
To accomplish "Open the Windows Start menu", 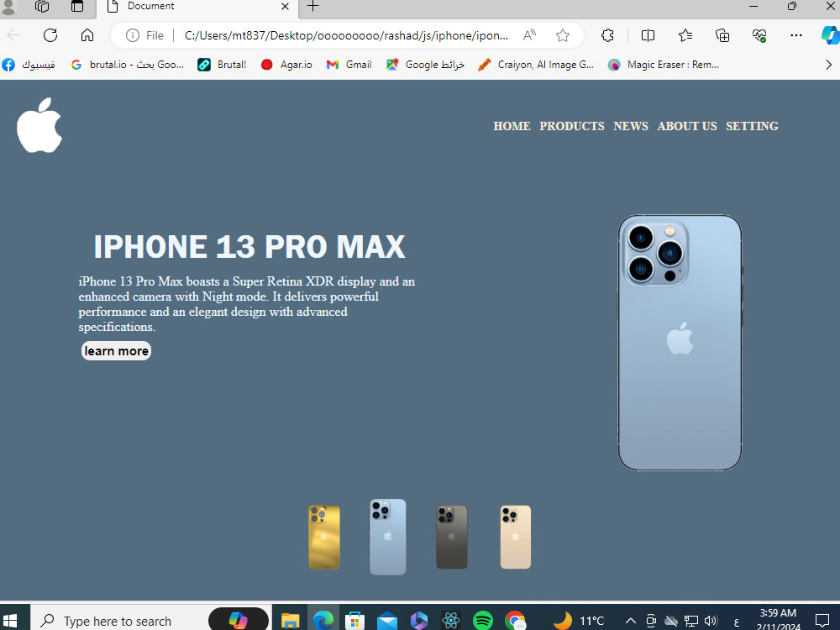I will click(x=10, y=621).
